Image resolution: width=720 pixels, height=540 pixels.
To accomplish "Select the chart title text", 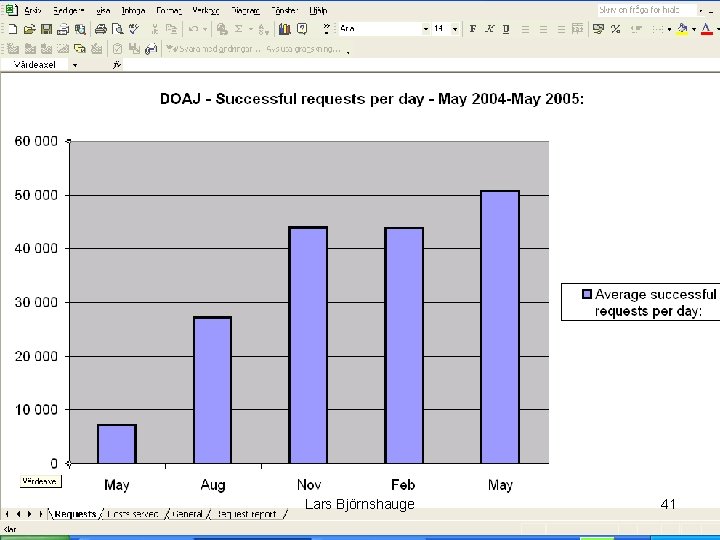I will [x=372, y=99].
